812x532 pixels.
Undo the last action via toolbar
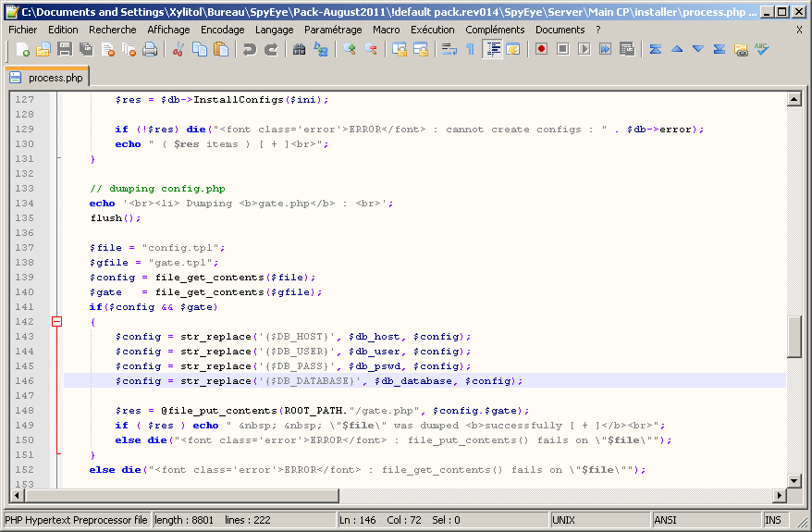coord(250,50)
